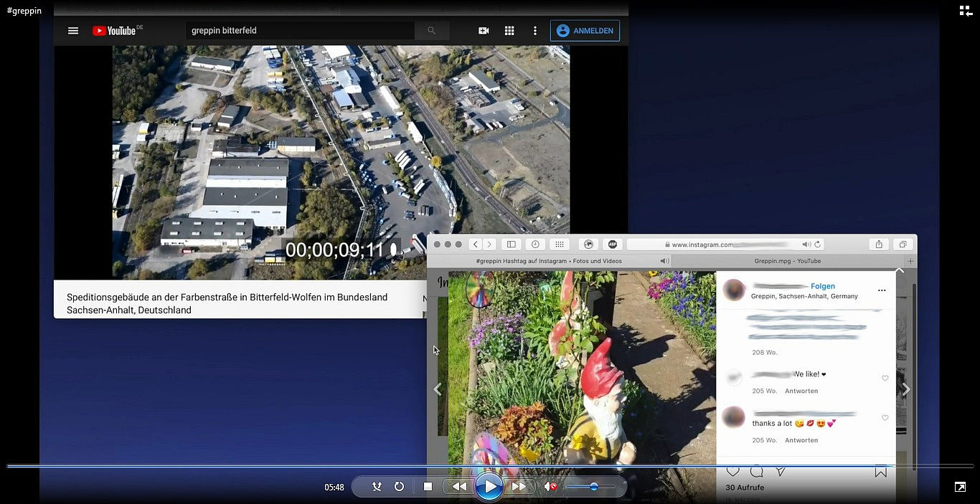This screenshot has width=980, height=504.
Task: Mute tab audio via address bar speaker
Action: [x=806, y=244]
